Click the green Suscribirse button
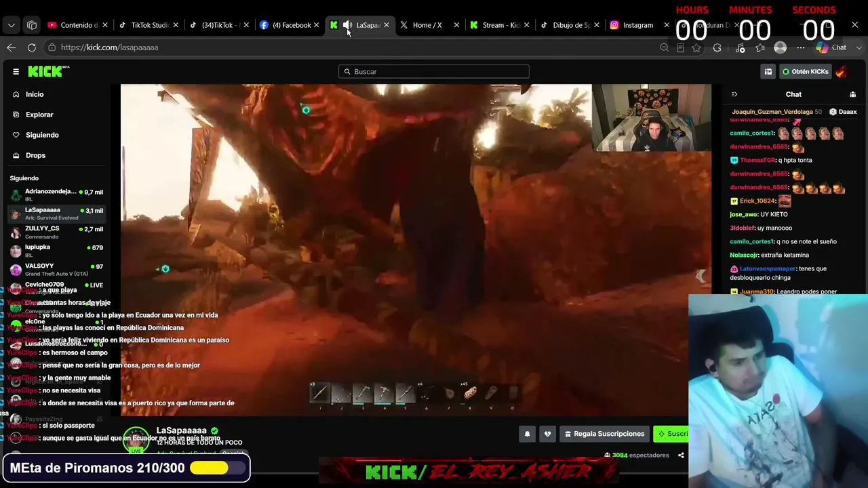 [671, 434]
